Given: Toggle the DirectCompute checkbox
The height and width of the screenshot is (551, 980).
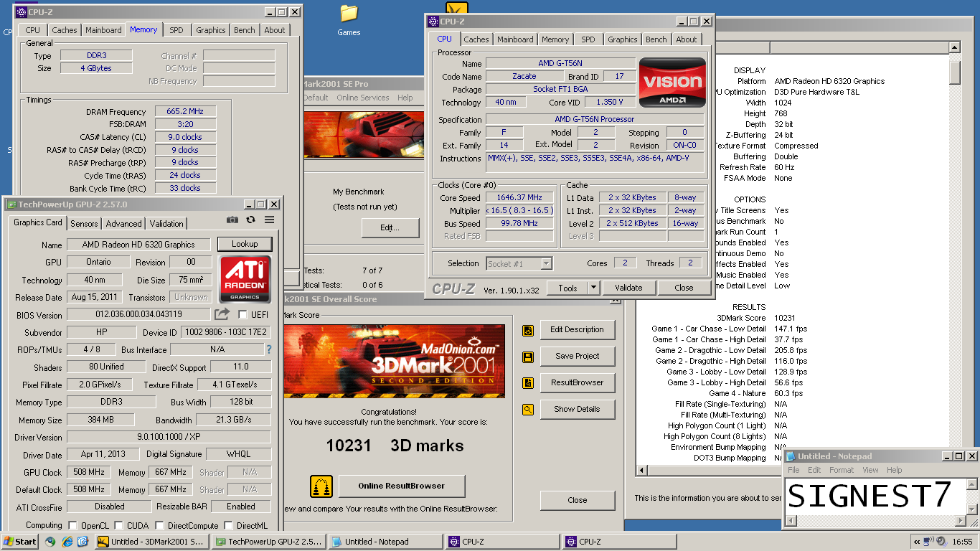Looking at the screenshot, I should pos(159,526).
